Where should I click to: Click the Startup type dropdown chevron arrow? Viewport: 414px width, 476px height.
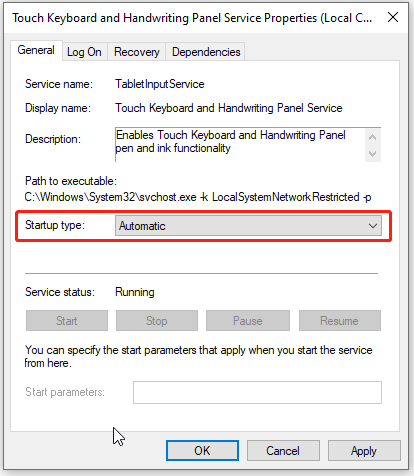tap(373, 226)
